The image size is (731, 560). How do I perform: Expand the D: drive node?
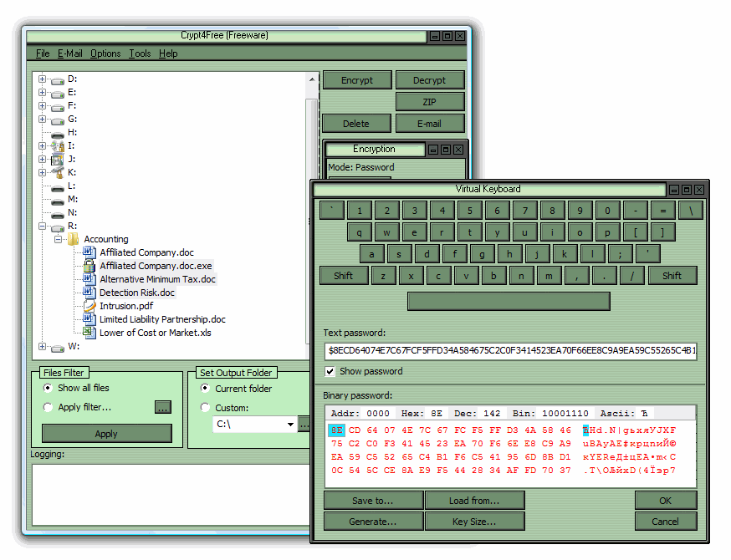[x=43, y=79]
